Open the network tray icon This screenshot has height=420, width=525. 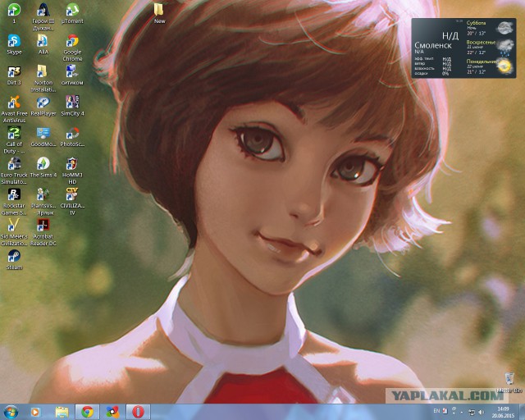pos(472,412)
